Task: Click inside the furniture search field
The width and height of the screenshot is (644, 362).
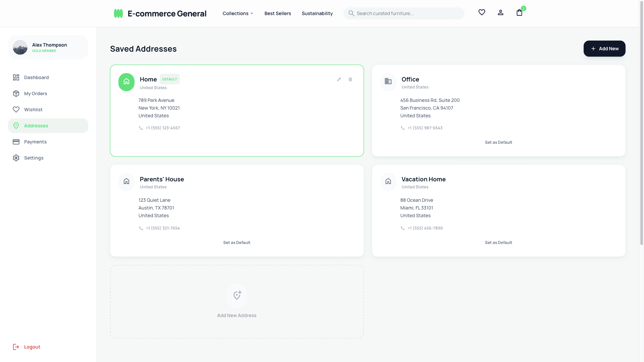Action: pyautogui.click(x=402, y=13)
